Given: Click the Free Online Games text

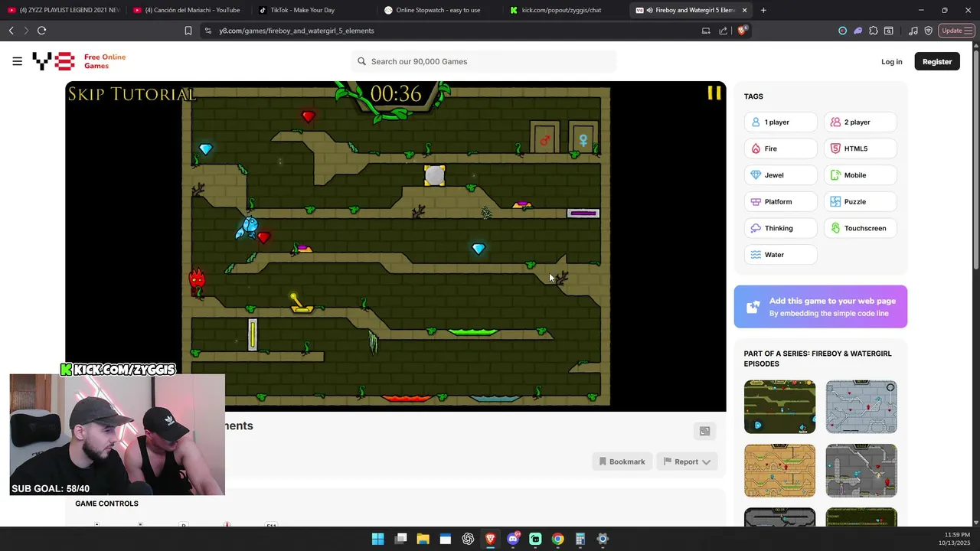Looking at the screenshot, I should [x=105, y=61].
